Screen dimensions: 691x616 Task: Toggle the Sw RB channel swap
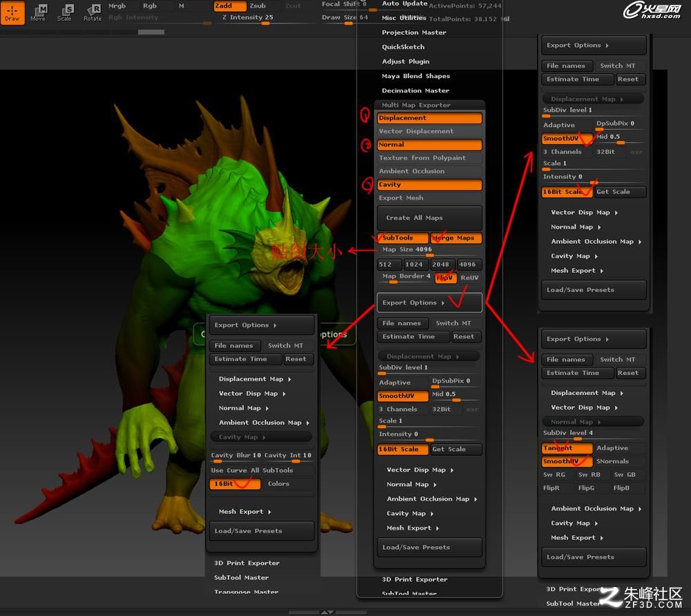[x=593, y=474]
